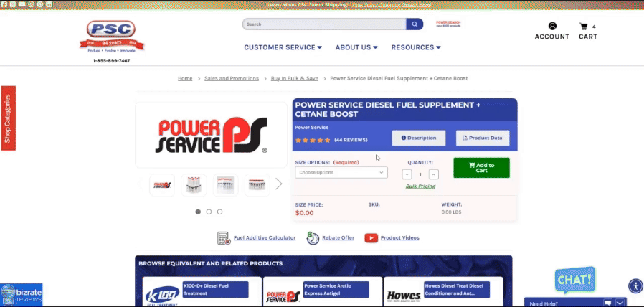Increase quantity with up arrow
Screen dimensions: 644x307
pyautogui.click(x=434, y=174)
